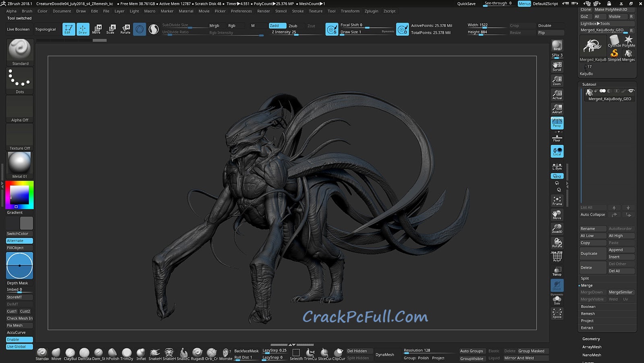Expand the ArrayMesh palette section

pos(592,347)
